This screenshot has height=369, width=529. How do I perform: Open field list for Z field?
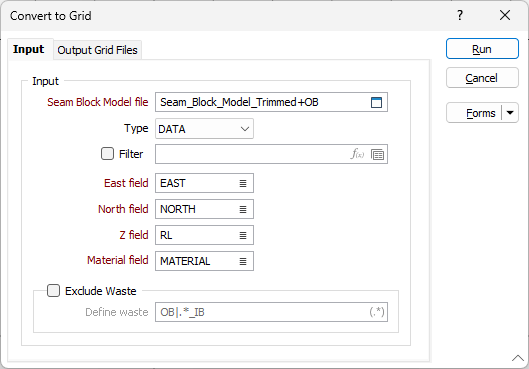243,235
